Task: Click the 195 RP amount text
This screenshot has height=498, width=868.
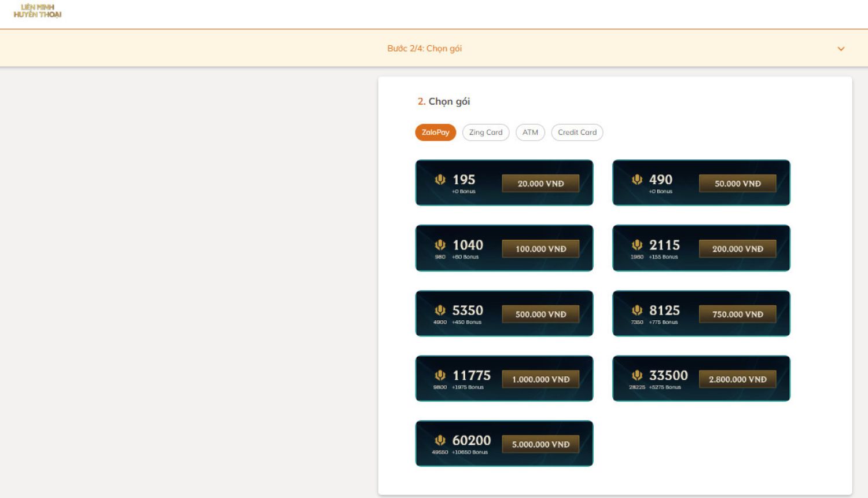Action: [464, 180]
